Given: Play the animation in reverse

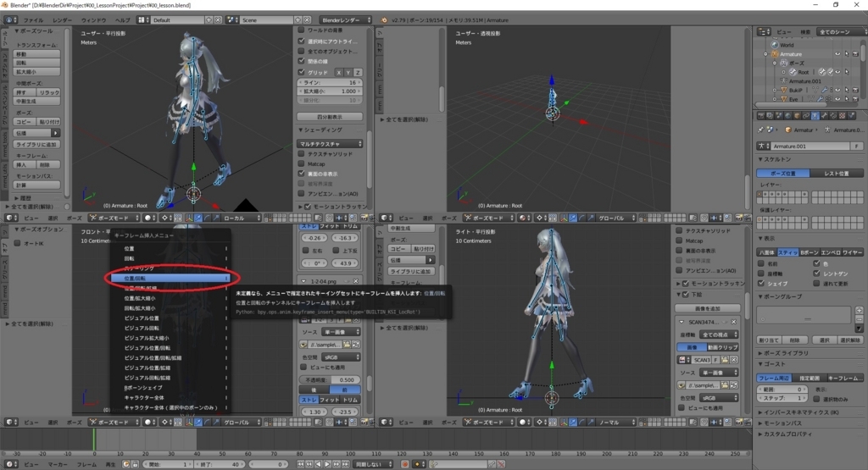Looking at the screenshot, I should 319,464.
